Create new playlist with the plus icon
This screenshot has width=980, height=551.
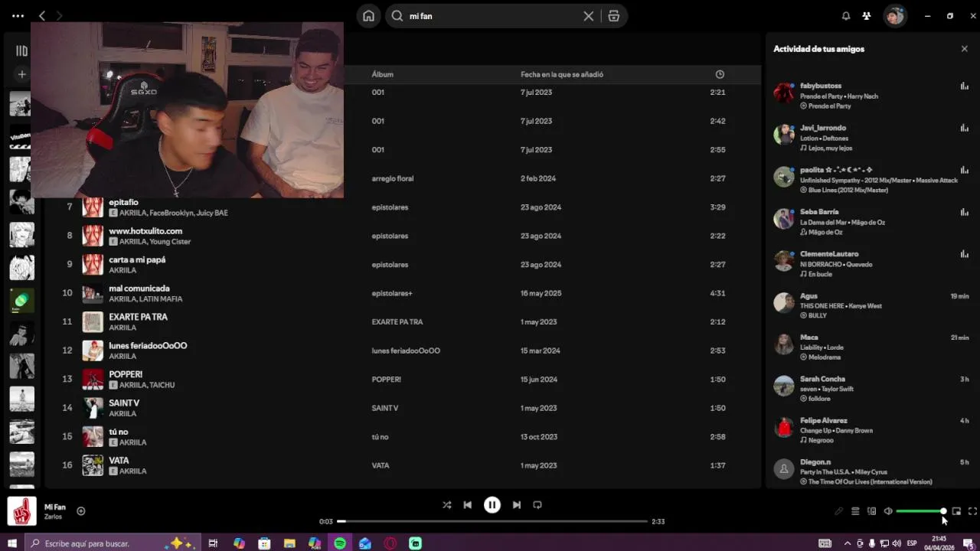(21, 74)
